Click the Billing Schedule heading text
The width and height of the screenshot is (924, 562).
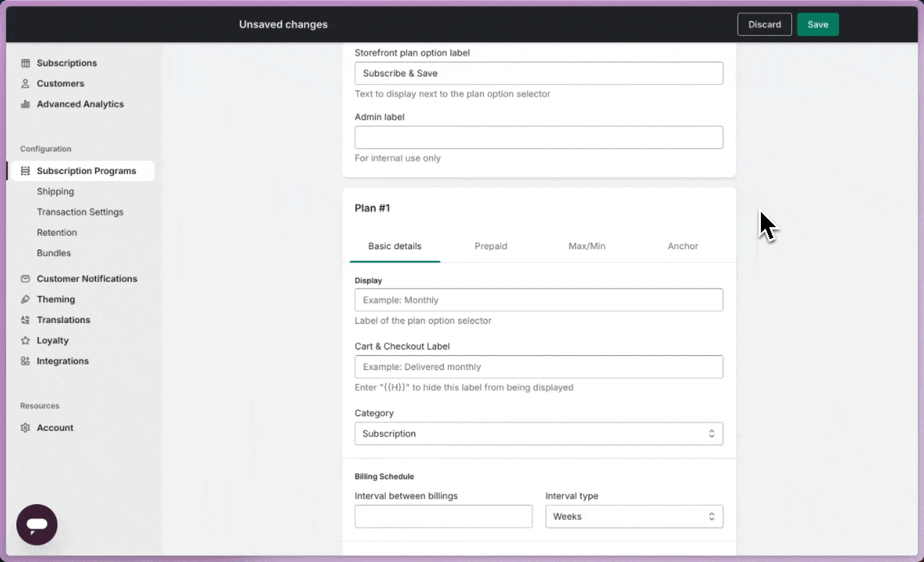[384, 477]
